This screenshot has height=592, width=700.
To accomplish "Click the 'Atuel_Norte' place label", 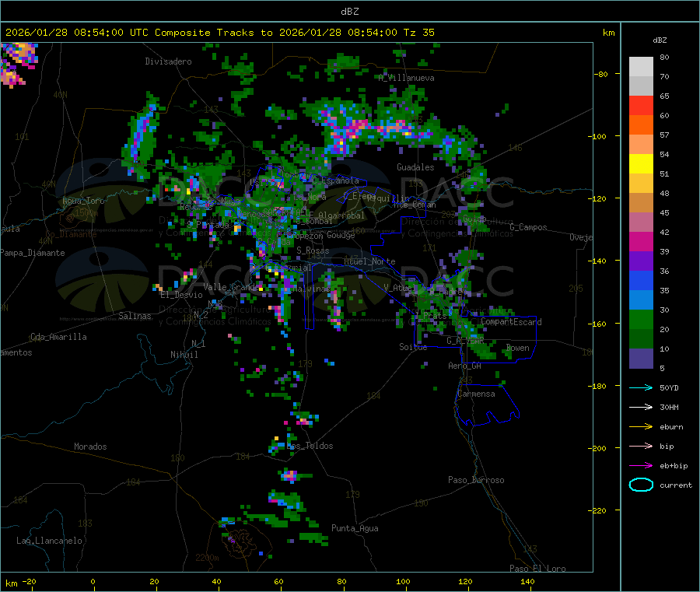I will click(x=369, y=261).
